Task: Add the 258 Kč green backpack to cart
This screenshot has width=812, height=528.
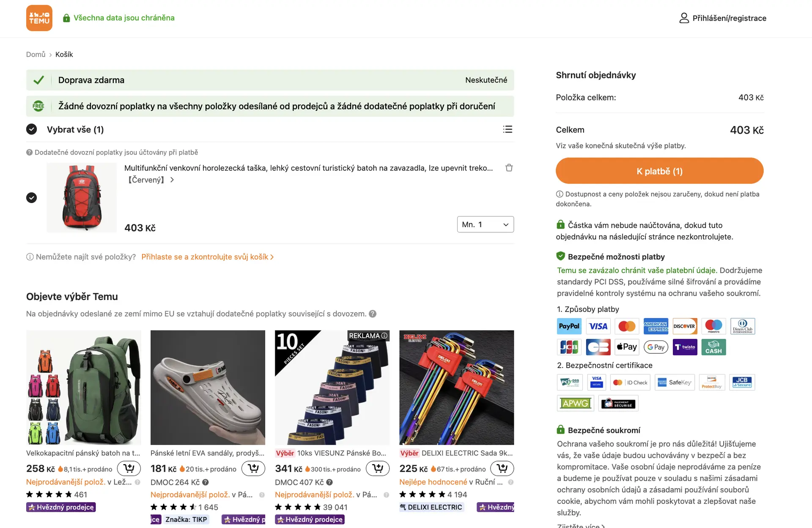Action: (129, 468)
